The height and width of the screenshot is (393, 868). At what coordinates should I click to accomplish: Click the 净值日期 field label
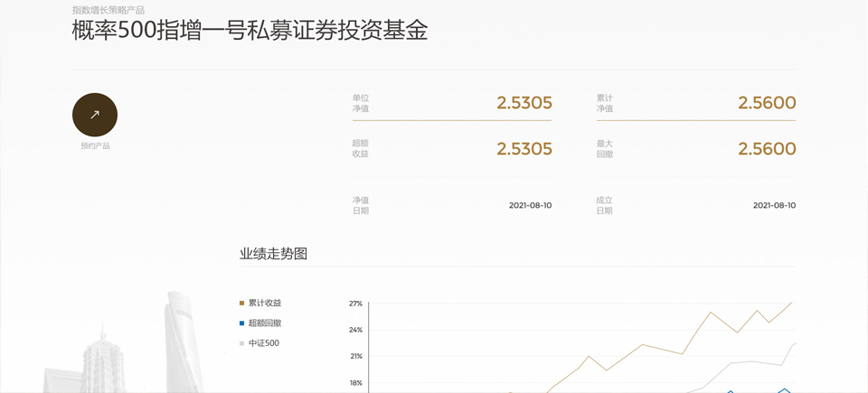361,205
